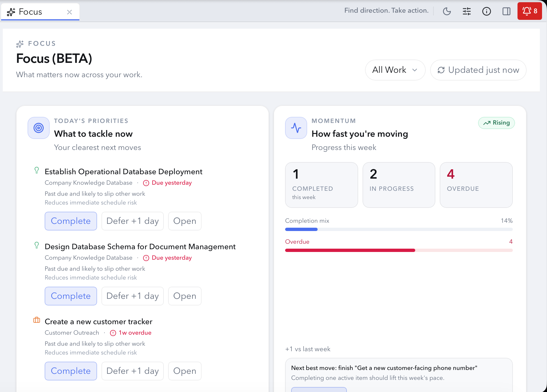Select the Focus tab
Screen dimensions: 547x392
pyautogui.click(x=40, y=12)
